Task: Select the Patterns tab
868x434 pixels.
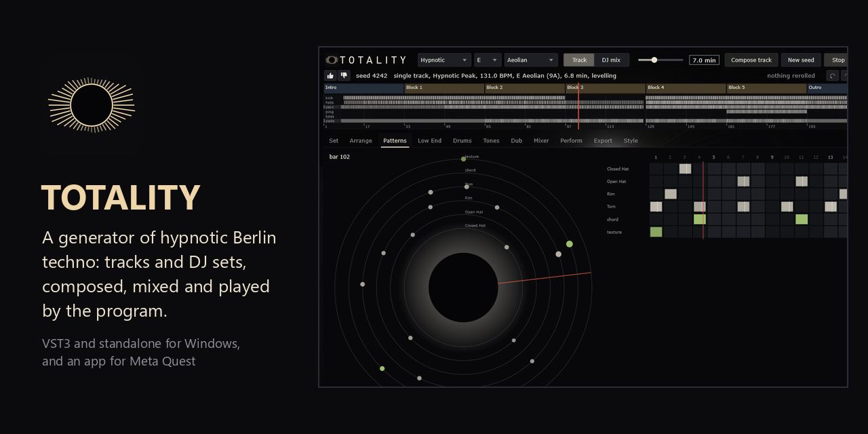Action: click(395, 141)
